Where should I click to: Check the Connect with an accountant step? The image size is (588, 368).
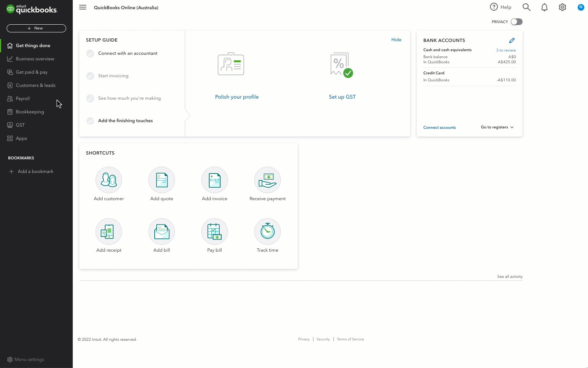click(90, 53)
